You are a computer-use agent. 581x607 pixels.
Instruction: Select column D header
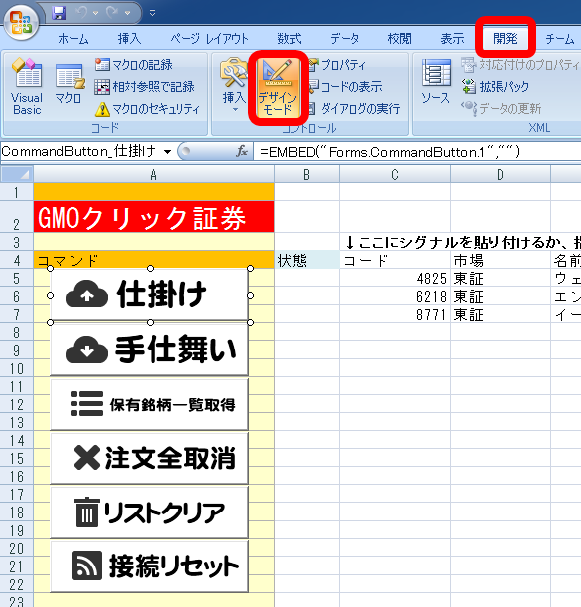(x=500, y=175)
